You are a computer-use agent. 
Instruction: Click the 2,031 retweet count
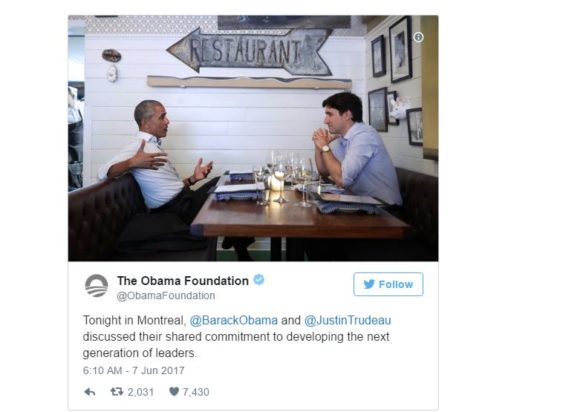click(141, 392)
